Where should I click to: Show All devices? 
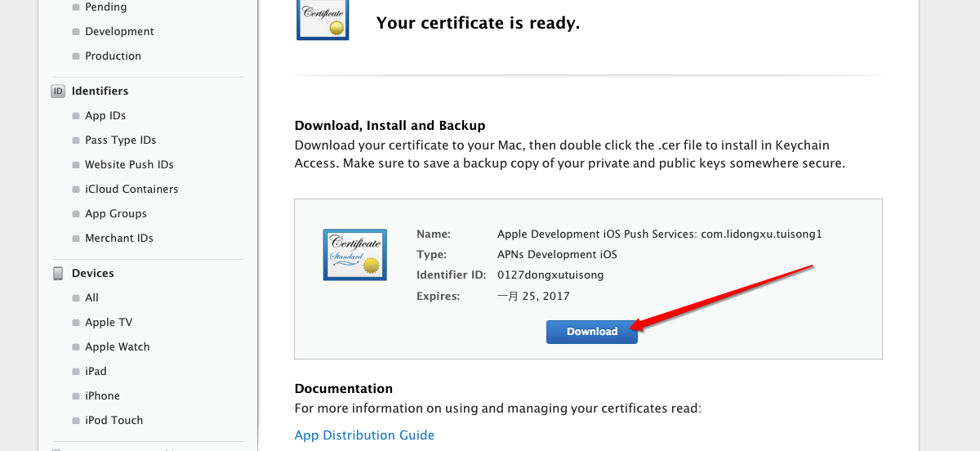91,297
